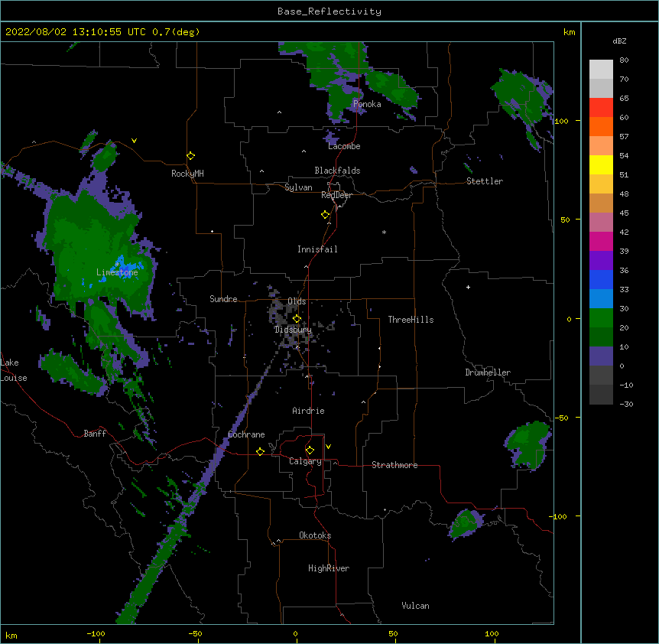659x644 pixels.
Task: Click the magenta 42 dBZ legend swatch
Action: point(601,242)
